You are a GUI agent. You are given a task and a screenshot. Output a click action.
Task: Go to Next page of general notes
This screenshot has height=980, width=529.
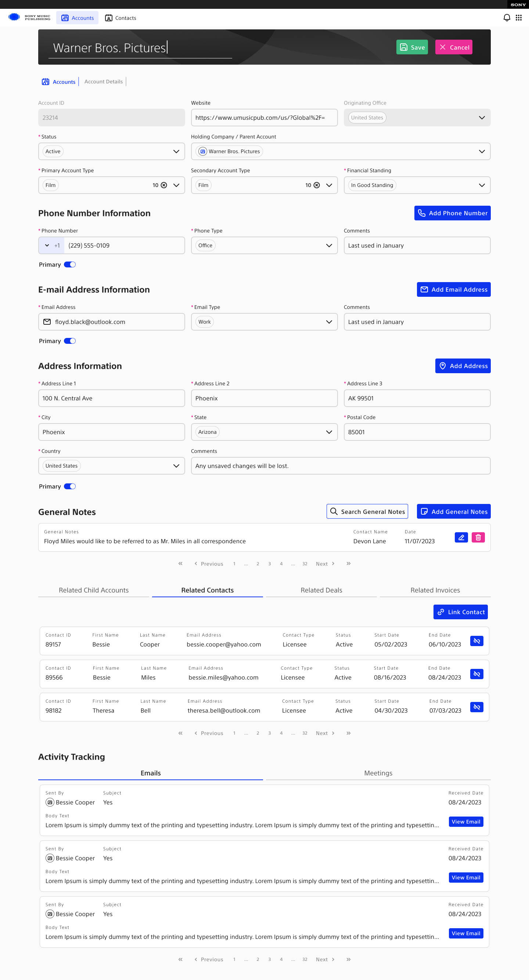(325, 564)
